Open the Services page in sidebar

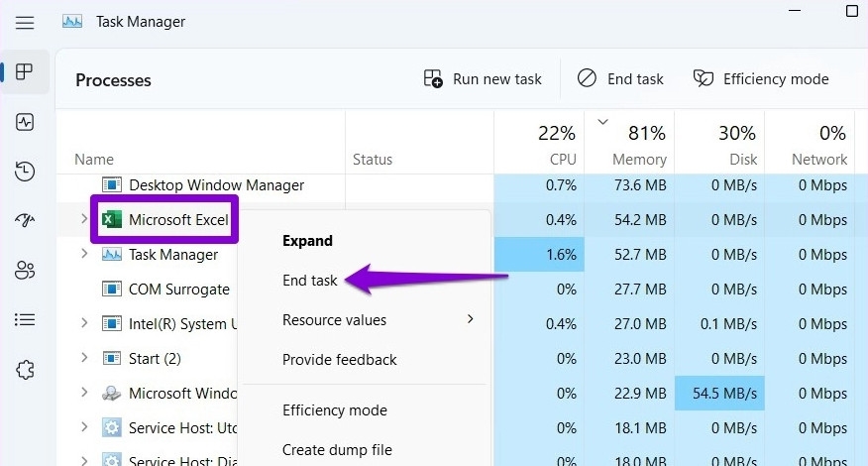(25, 370)
